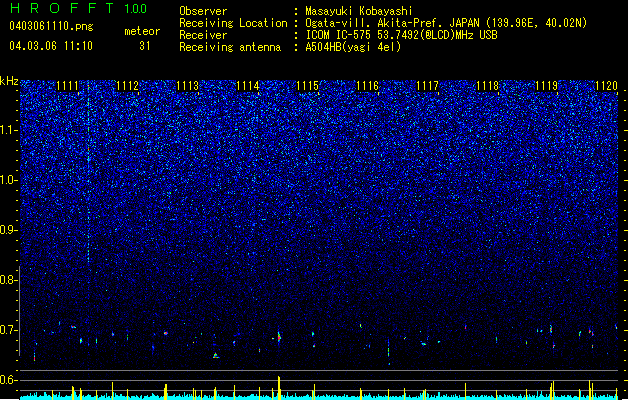Click the 1.1 kHz axis label
The image size is (629, 400).
click(x=8, y=130)
